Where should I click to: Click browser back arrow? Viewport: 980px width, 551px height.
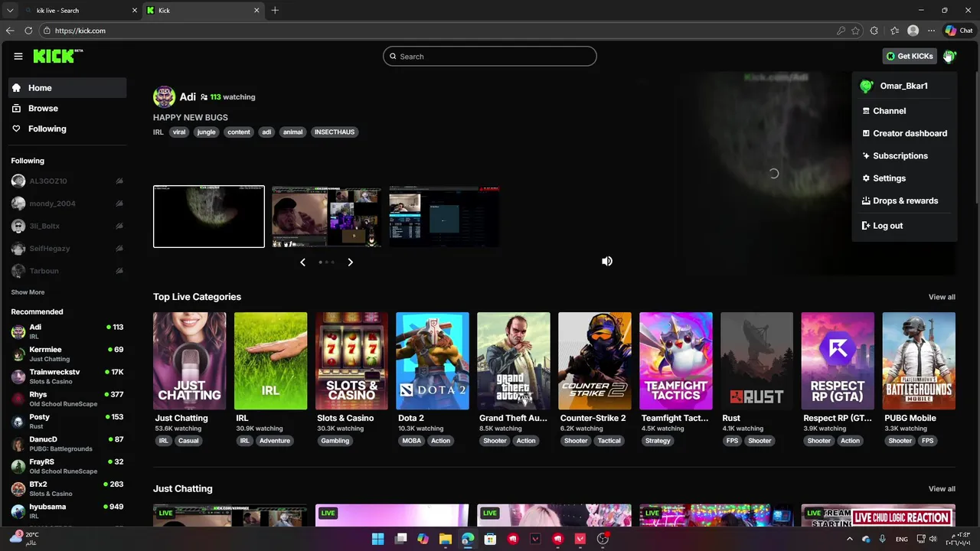[x=9, y=31]
